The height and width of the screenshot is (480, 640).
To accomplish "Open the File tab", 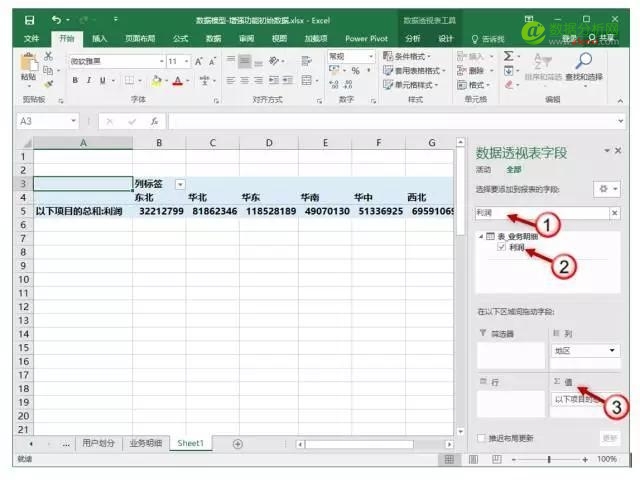I will coord(31,39).
